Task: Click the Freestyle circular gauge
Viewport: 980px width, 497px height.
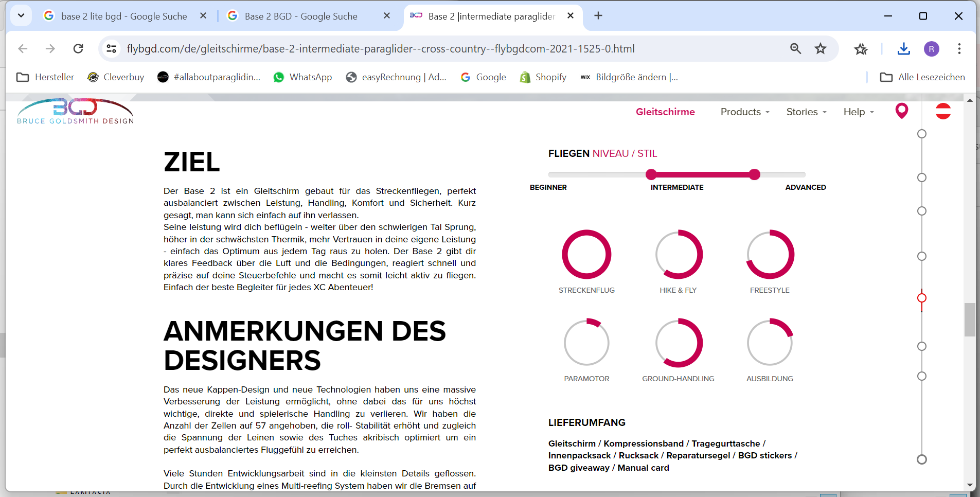Action: pyautogui.click(x=770, y=254)
